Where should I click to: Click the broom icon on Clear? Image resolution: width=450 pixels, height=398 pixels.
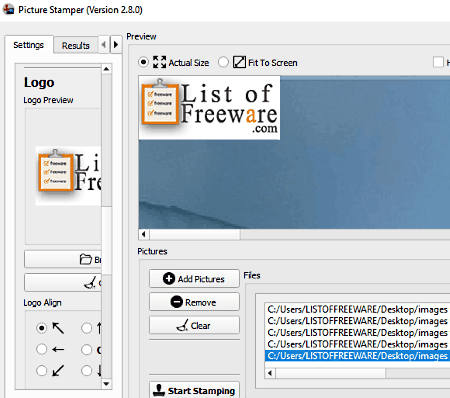point(182,325)
